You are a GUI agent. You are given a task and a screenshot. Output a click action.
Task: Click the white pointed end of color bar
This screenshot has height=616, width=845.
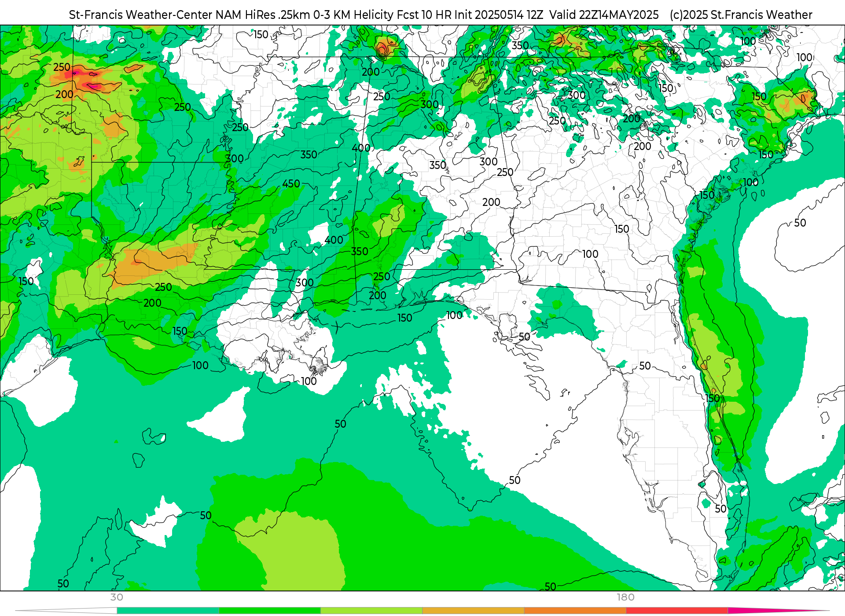pyautogui.click(x=66, y=611)
